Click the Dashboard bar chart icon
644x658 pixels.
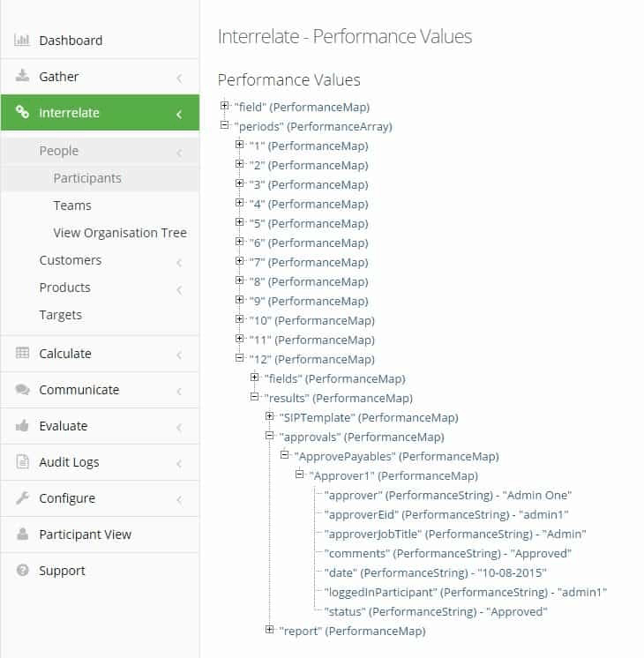coord(22,40)
